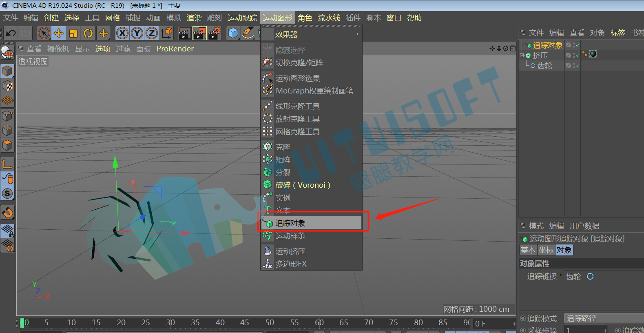Click the blue cube primitive icon
The height and width of the screenshot is (333, 644).
click(233, 33)
